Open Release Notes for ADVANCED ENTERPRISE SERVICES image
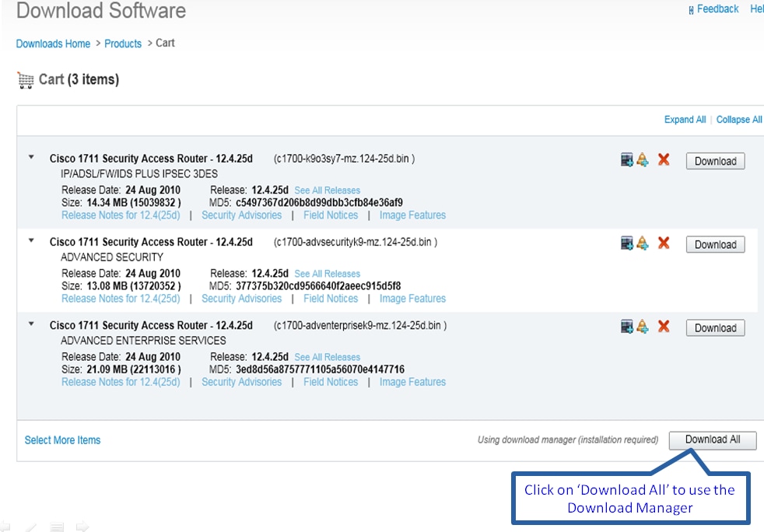Viewport: 764px width, 532px height. tap(121, 382)
